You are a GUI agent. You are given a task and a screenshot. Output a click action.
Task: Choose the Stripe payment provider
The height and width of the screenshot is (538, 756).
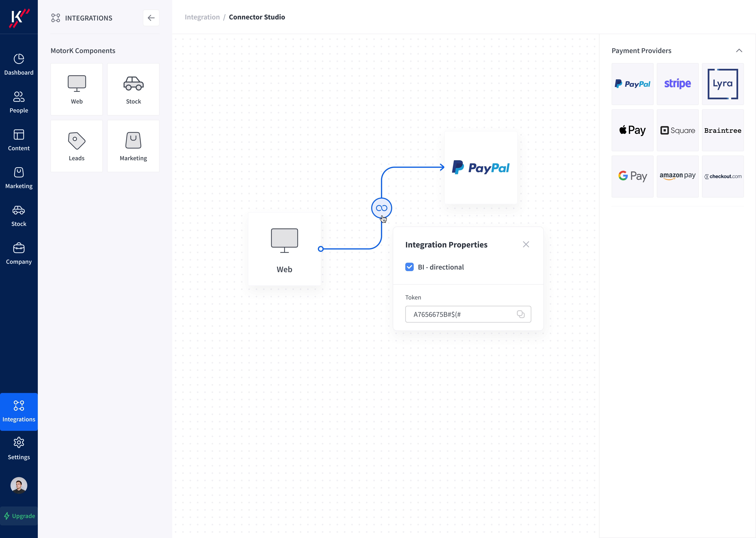coord(678,84)
